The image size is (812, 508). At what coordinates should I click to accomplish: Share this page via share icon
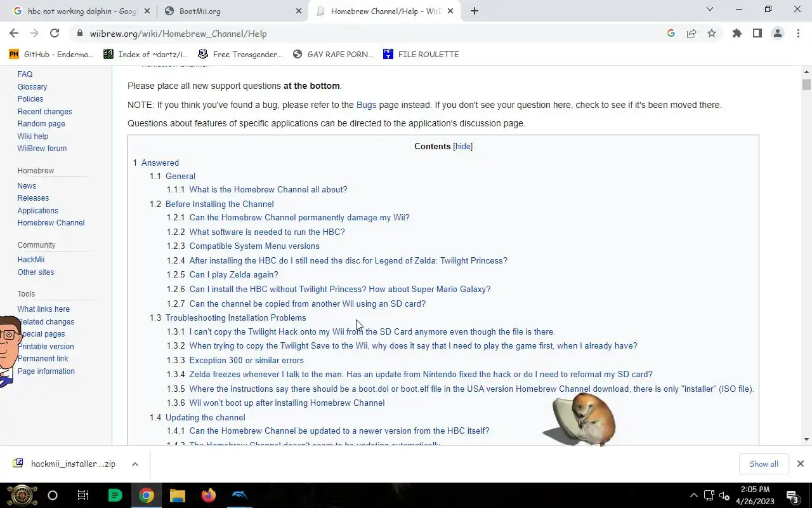[691, 34]
